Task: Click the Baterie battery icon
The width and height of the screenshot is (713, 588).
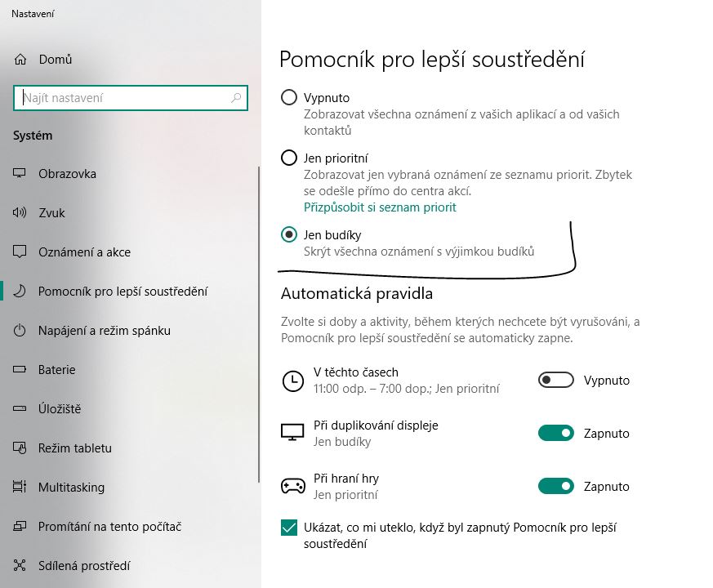Action: click(20, 370)
